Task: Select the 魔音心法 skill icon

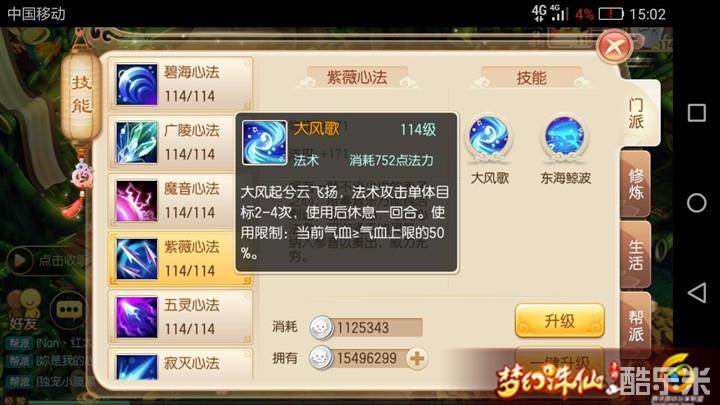Action: pyautogui.click(x=136, y=201)
